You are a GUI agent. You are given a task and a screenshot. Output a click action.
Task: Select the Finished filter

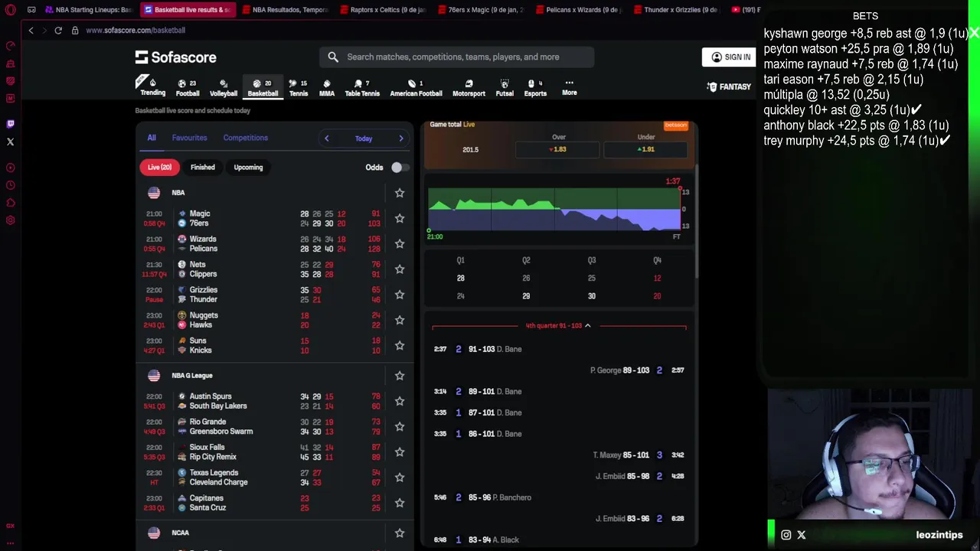click(202, 167)
